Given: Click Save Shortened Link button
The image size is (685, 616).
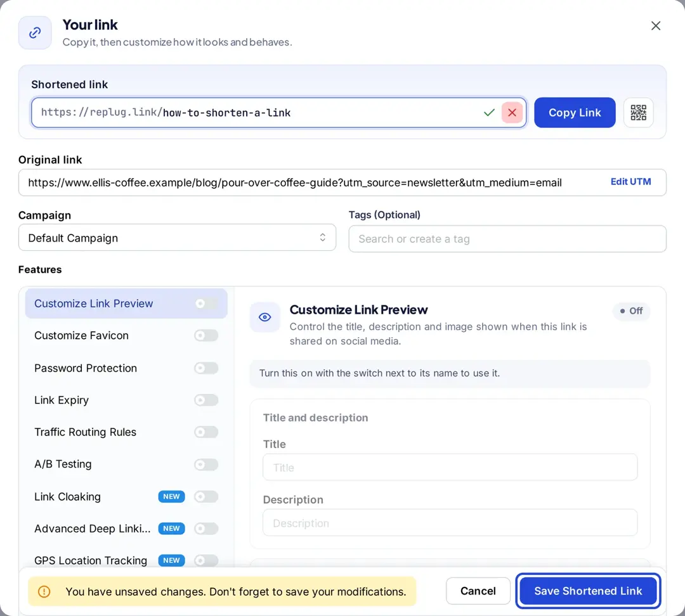Looking at the screenshot, I should (x=588, y=591).
